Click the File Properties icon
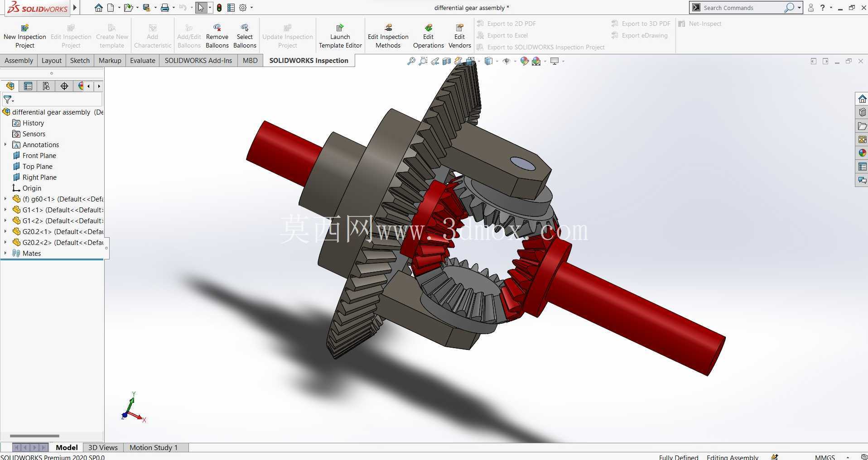Image resolution: width=868 pixels, height=460 pixels. (x=231, y=8)
